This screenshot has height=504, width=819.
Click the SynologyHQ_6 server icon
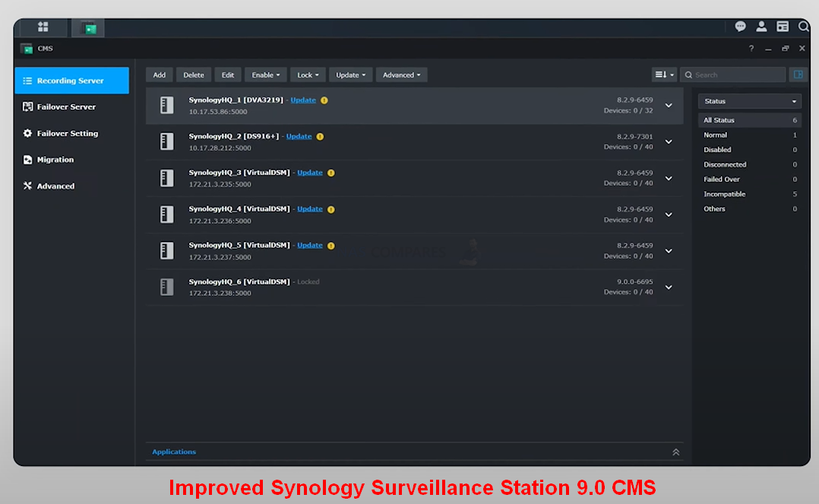(x=166, y=287)
